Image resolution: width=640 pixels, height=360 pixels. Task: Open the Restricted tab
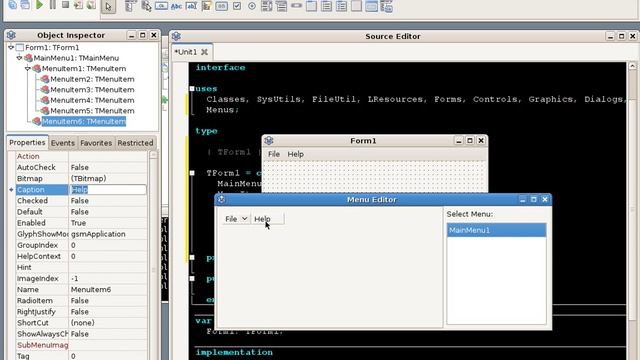[135, 143]
